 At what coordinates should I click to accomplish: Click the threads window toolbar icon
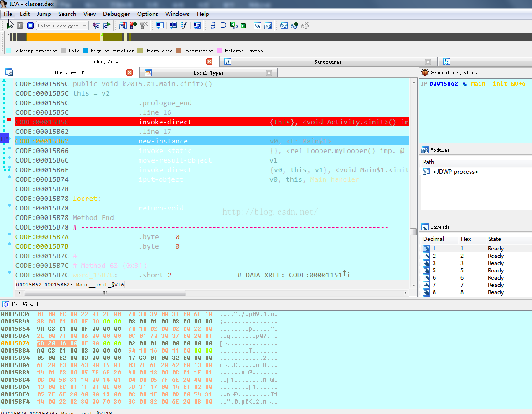tap(258, 26)
